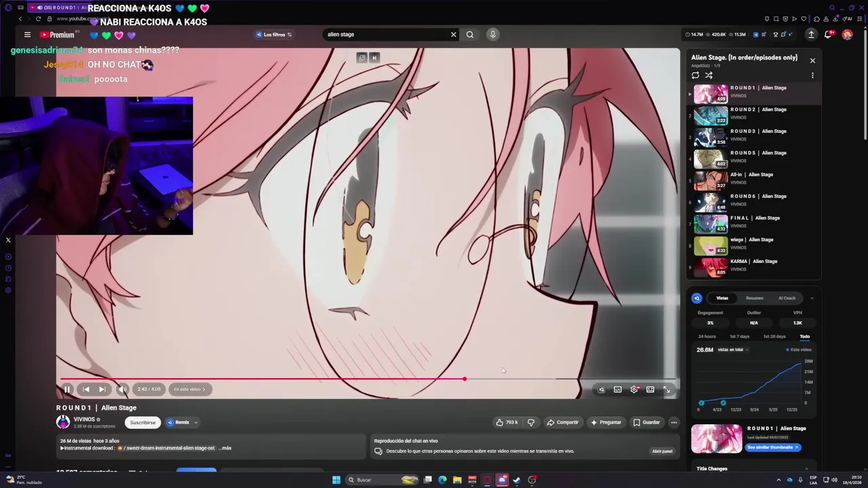Dislike the video with thumbs-down
The width and height of the screenshot is (868, 488).
pos(531,422)
